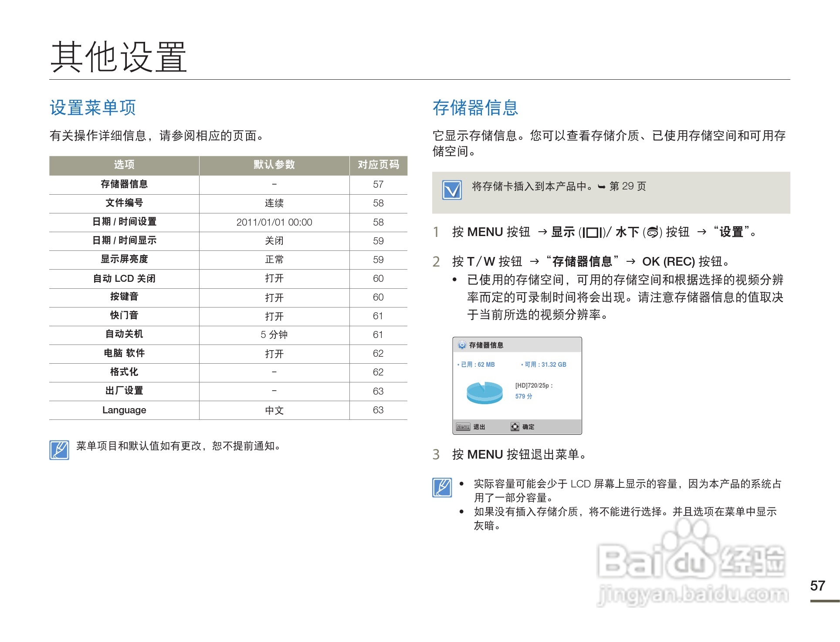Click the gear icon in 存储器信息 screen header
This screenshot has height=642, width=840.
[x=462, y=345]
